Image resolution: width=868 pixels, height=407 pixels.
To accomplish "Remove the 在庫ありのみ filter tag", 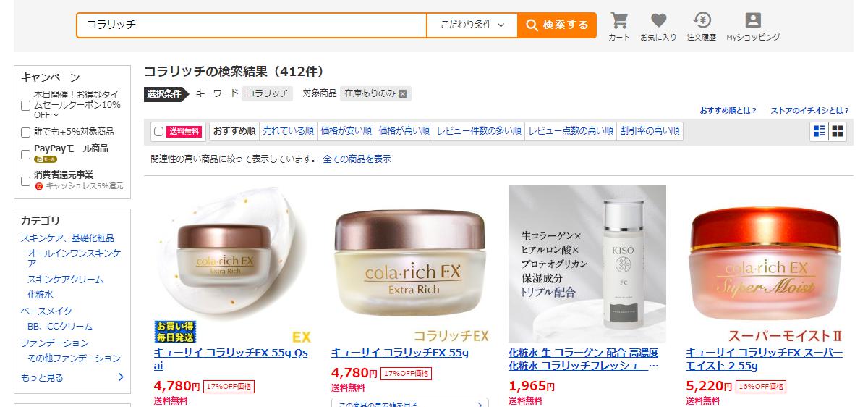I will coord(403,93).
